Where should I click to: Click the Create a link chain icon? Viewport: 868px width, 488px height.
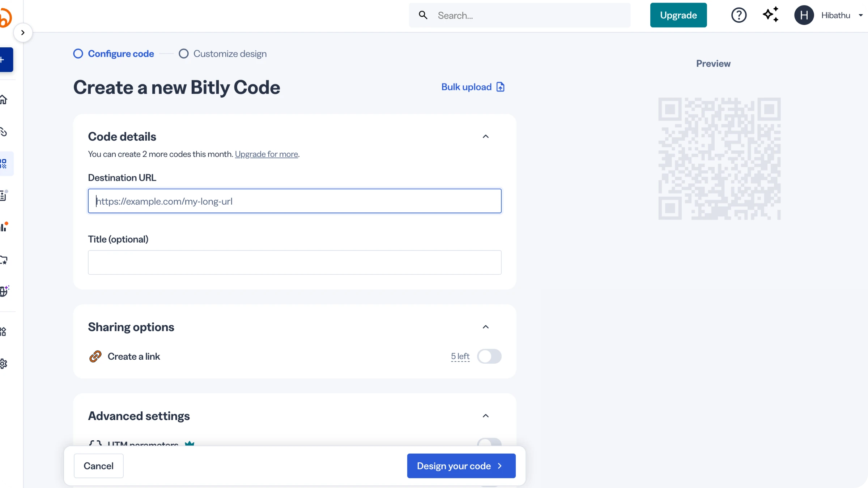[x=95, y=356]
